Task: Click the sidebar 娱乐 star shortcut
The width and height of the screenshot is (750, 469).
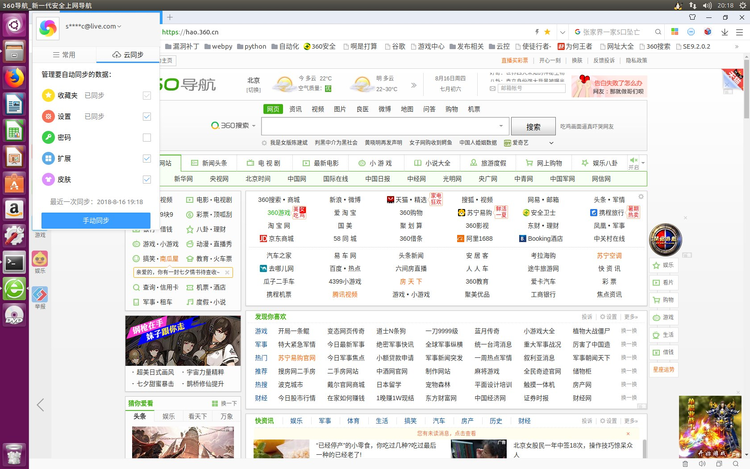Action: (663, 265)
